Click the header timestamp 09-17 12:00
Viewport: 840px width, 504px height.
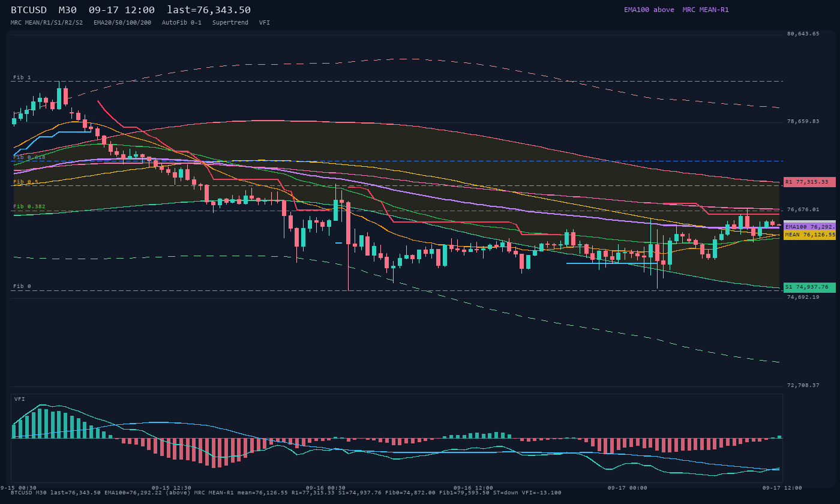coord(121,10)
